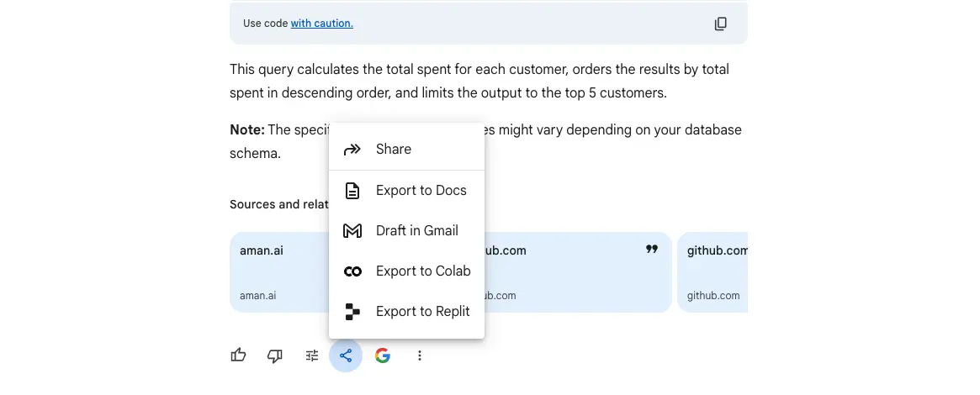
Task: Click the Replit logo icon in menu
Action: [352, 312]
